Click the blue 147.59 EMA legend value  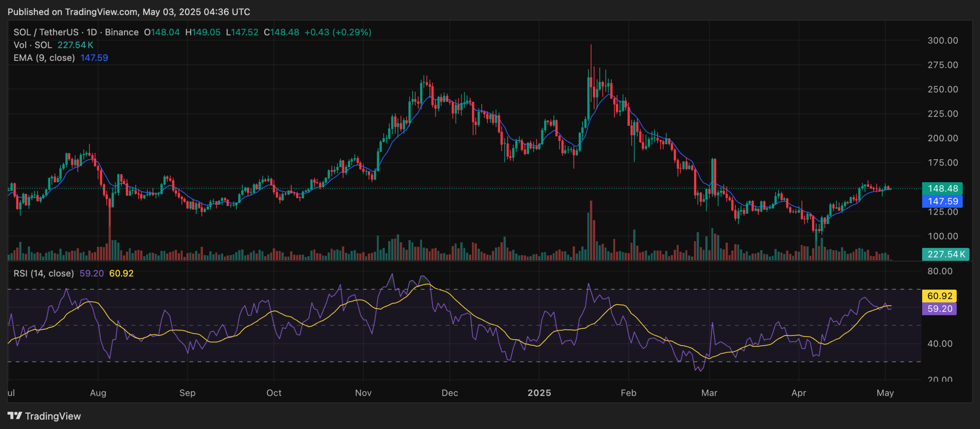pyautogui.click(x=94, y=58)
